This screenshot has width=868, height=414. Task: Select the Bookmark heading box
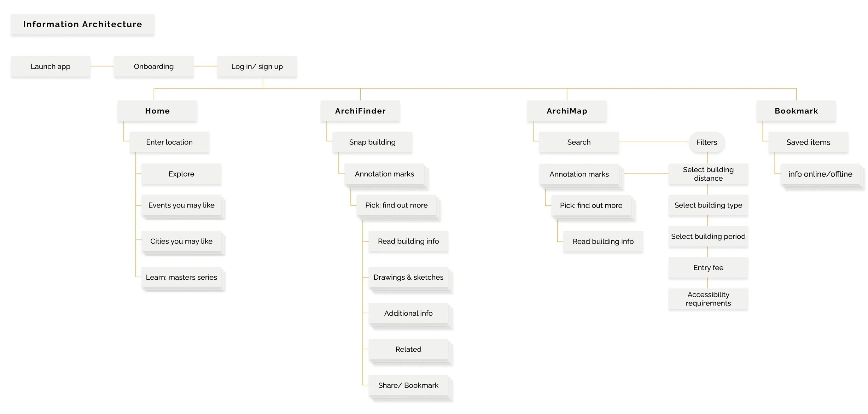796,111
